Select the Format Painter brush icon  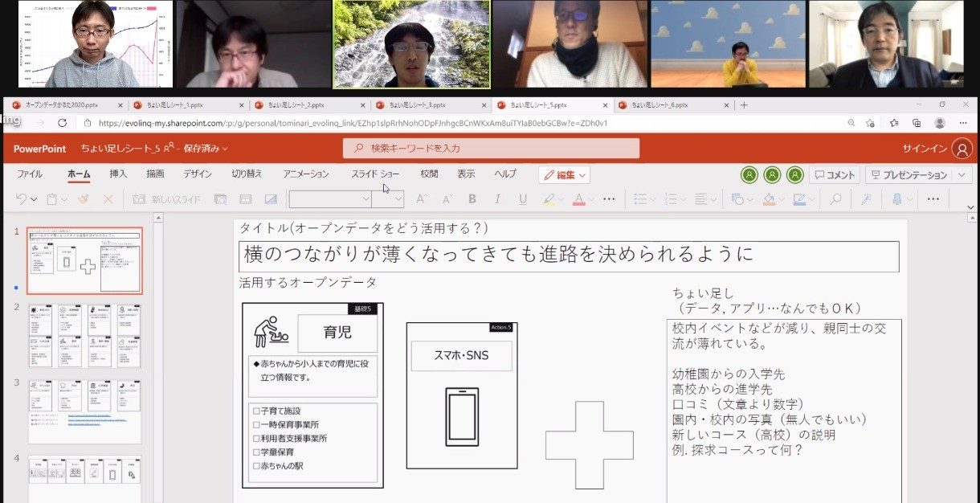tap(84, 199)
